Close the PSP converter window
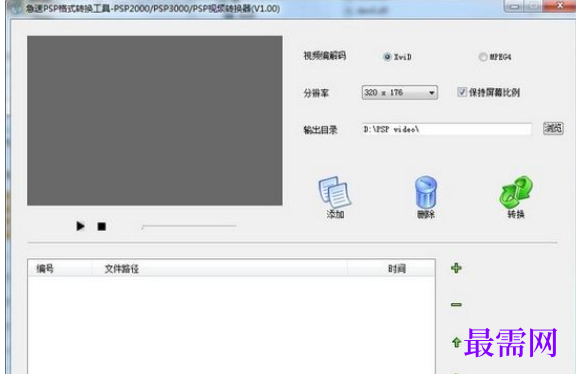 [x=559, y=6]
